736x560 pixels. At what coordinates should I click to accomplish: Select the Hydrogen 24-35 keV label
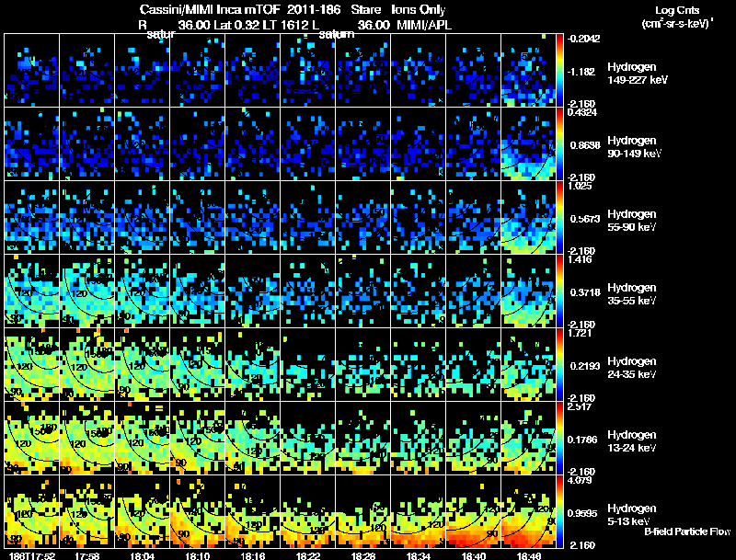(632, 367)
